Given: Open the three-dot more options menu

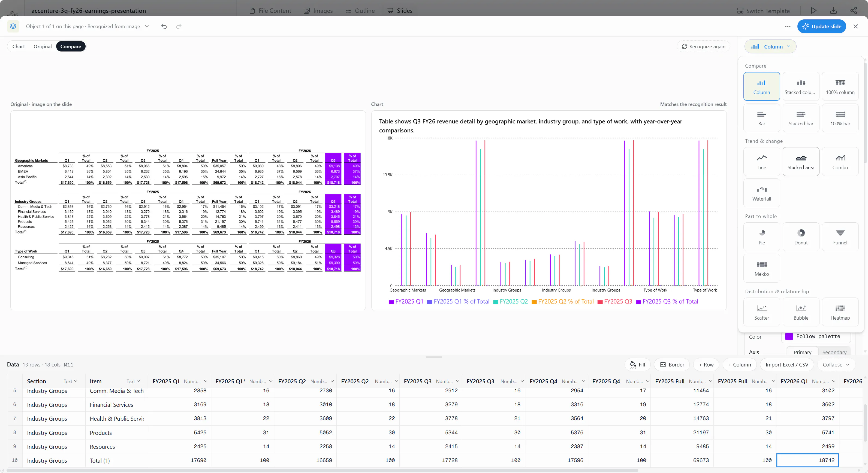Looking at the screenshot, I should tap(788, 26).
